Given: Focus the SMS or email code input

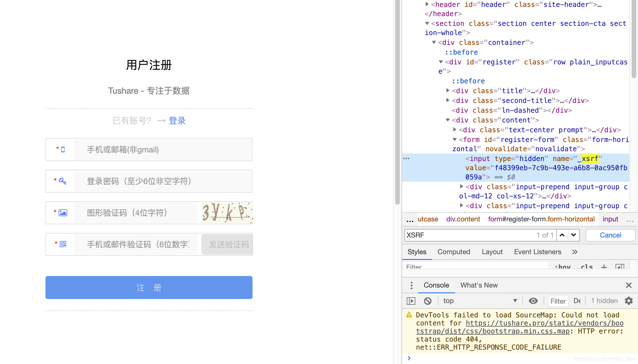Looking at the screenshot, I should click(136, 244).
